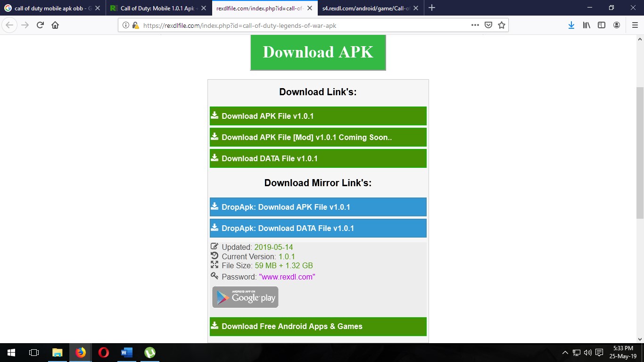644x362 pixels.
Task: Switch to the Call of Duty: Mobile Apk tab
Action: [159, 8]
